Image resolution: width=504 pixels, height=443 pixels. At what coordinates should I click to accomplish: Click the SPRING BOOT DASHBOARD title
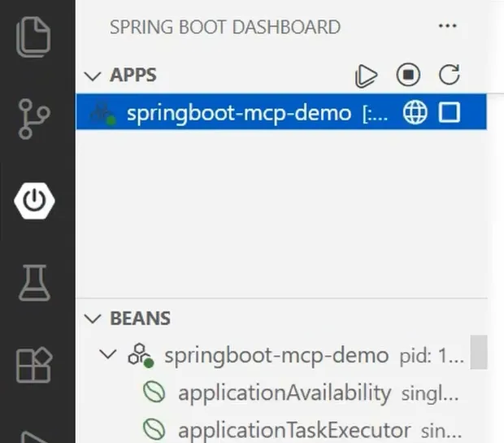click(x=225, y=27)
